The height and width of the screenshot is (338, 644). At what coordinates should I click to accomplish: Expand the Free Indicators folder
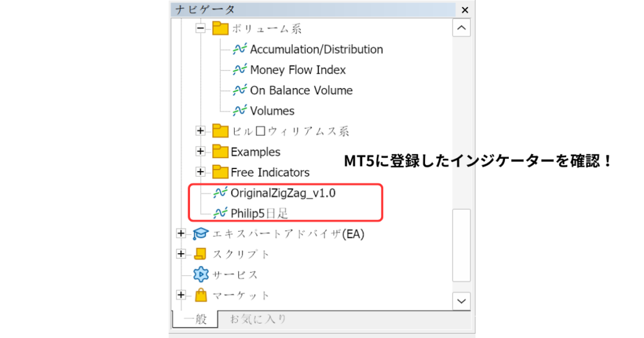point(201,172)
